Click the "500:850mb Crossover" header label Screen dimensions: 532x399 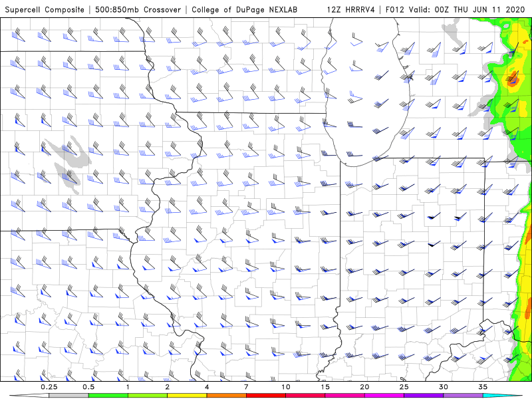tap(138, 9)
